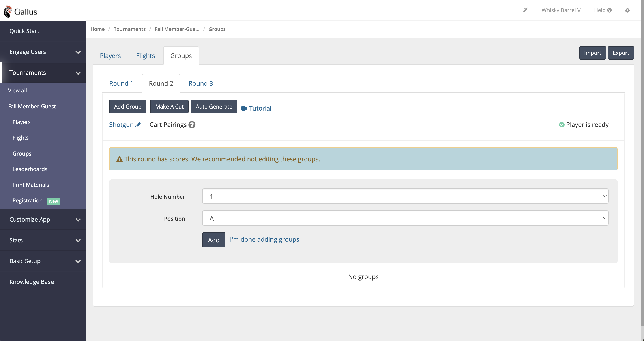Open the Whisky Barrel V account menu

tap(561, 10)
